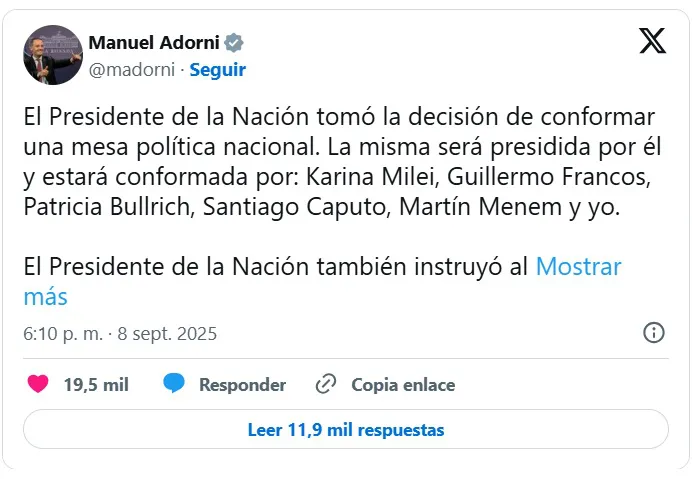Open the tweet info icon
The image size is (692, 479).
[654, 333]
